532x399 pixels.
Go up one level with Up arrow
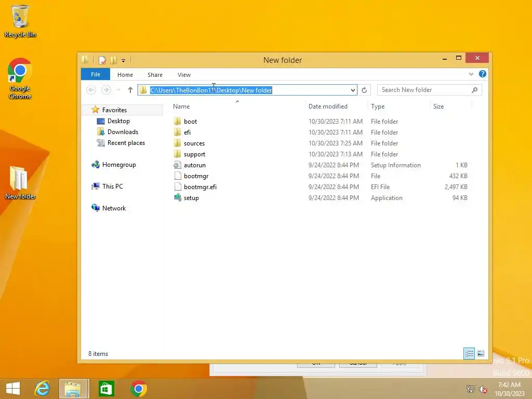click(130, 90)
